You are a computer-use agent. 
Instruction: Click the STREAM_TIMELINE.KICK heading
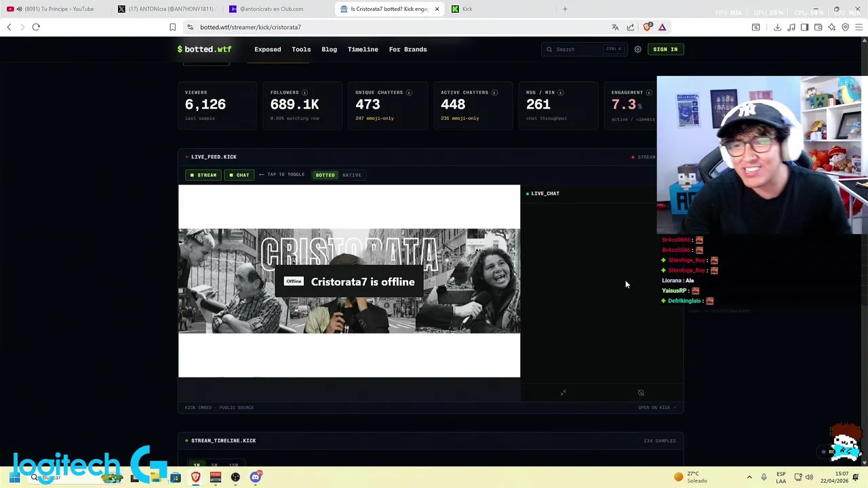tap(223, 441)
